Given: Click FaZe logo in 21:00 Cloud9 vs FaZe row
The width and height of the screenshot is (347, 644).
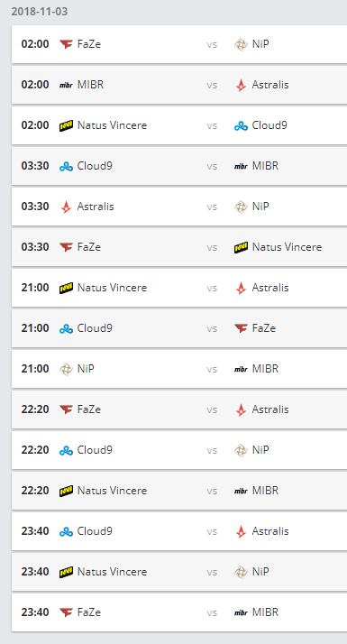Looking at the screenshot, I should (241, 328).
